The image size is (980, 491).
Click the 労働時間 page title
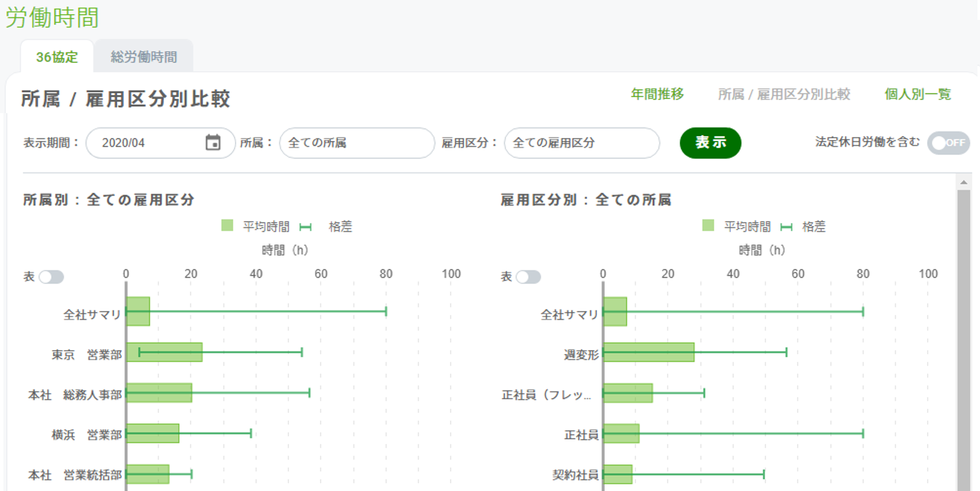click(x=52, y=18)
